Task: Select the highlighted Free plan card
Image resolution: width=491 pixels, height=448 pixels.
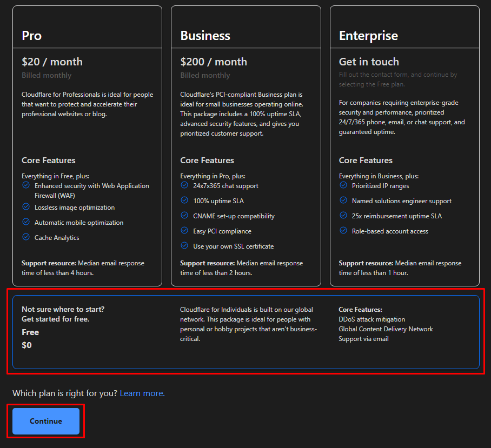Action: coord(246,331)
